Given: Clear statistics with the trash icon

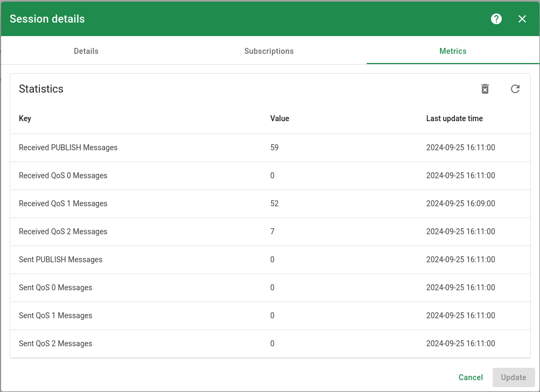Looking at the screenshot, I should tap(485, 89).
